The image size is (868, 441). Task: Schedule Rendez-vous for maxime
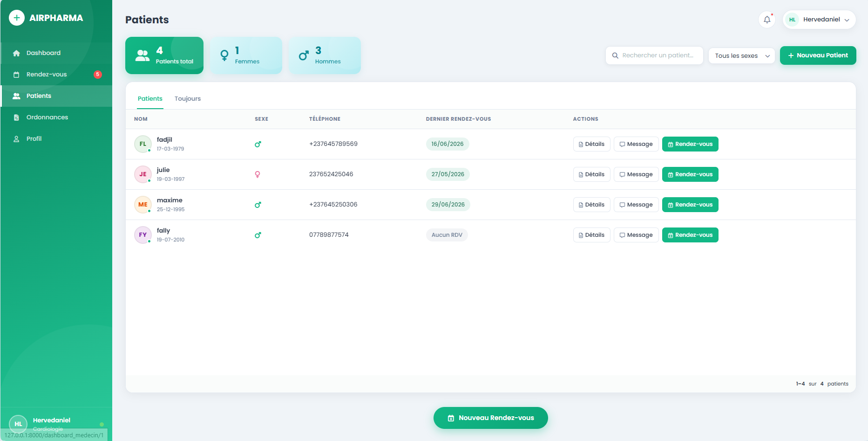pos(690,205)
